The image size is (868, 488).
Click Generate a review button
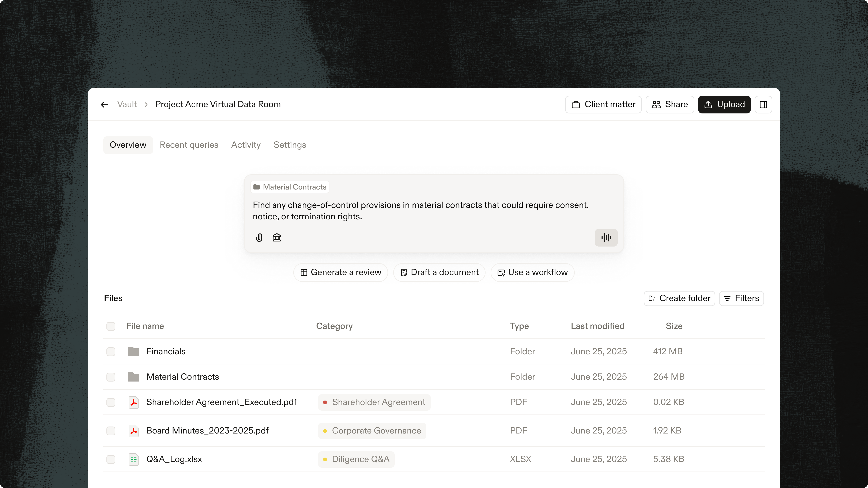click(341, 272)
